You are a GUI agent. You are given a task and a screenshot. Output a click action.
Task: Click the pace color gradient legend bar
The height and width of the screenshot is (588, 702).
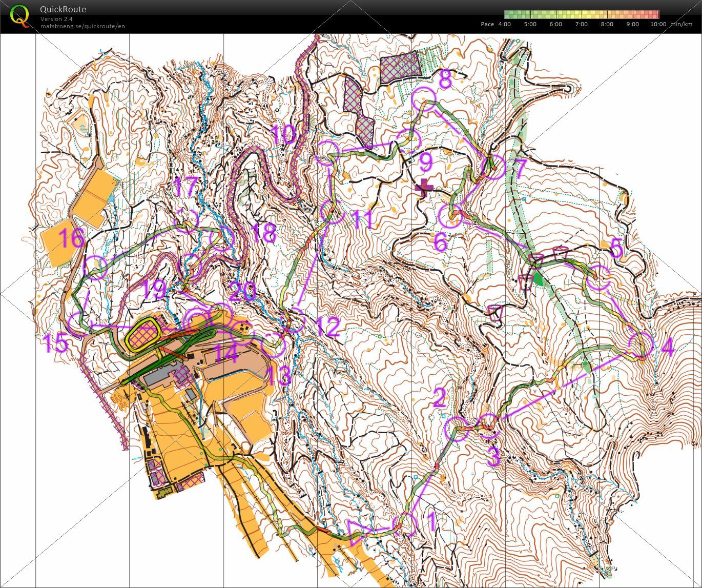pos(582,14)
